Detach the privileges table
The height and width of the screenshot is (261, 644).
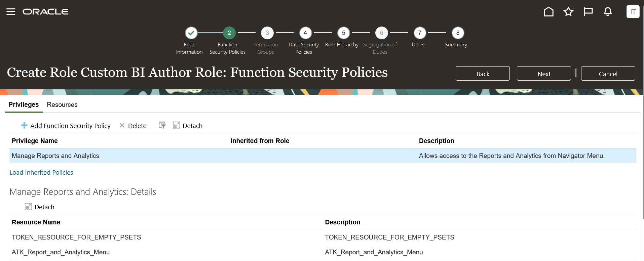click(188, 126)
